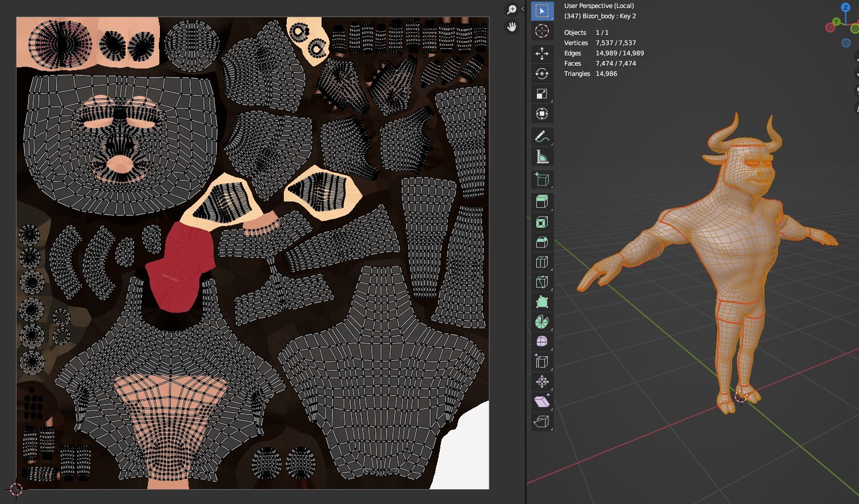Screen dimensions: 859x504
Task: Choose the Measure tool
Action: 542,157
